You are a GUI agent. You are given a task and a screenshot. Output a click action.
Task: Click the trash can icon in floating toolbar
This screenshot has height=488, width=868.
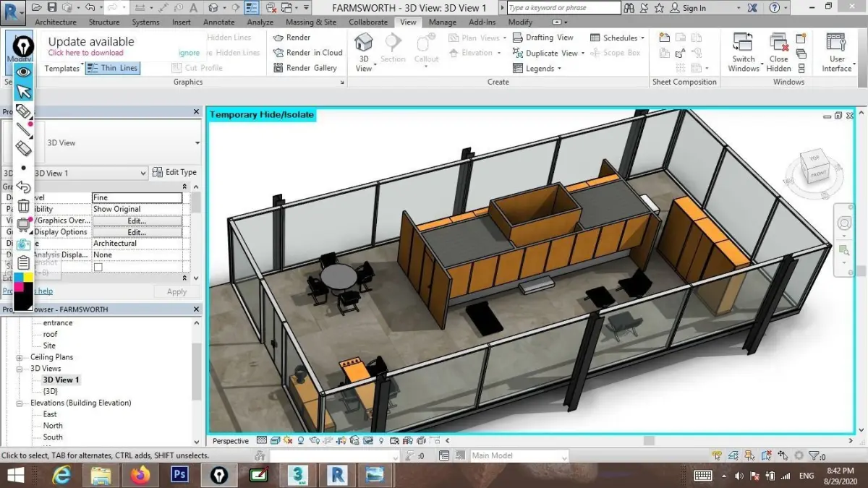(24, 206)
